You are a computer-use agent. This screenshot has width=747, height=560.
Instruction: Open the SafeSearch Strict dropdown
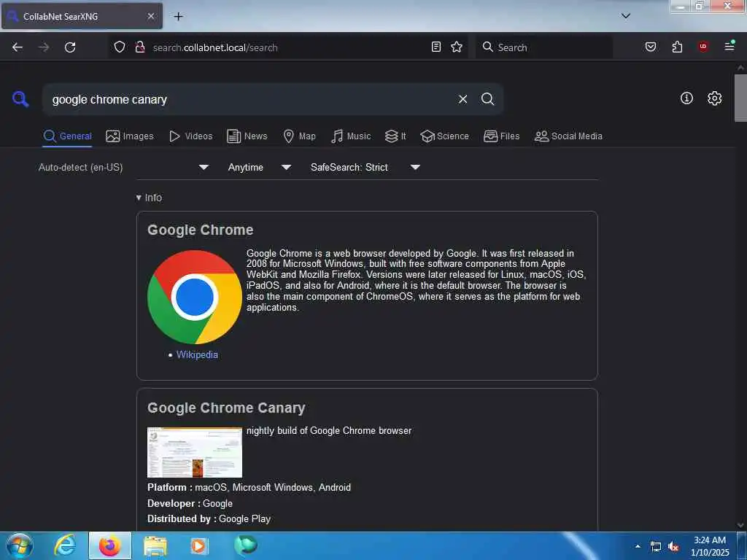point(365,167)
